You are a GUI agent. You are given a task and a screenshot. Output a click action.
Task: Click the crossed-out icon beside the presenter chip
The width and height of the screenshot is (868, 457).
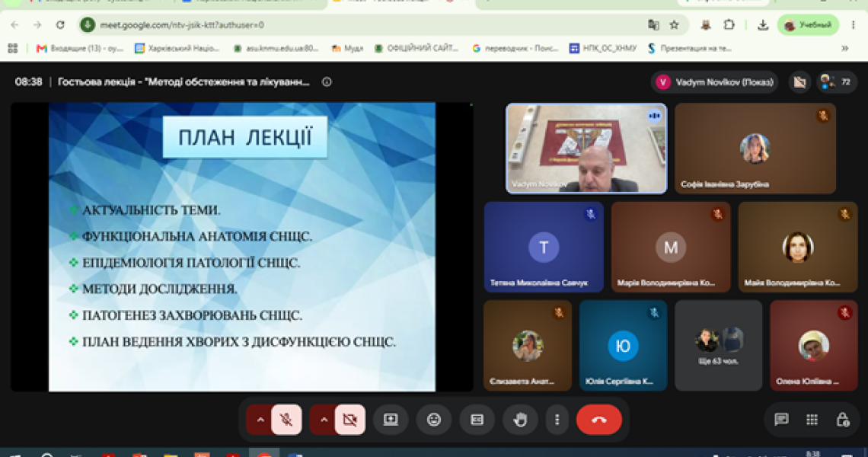click(799, 82)
